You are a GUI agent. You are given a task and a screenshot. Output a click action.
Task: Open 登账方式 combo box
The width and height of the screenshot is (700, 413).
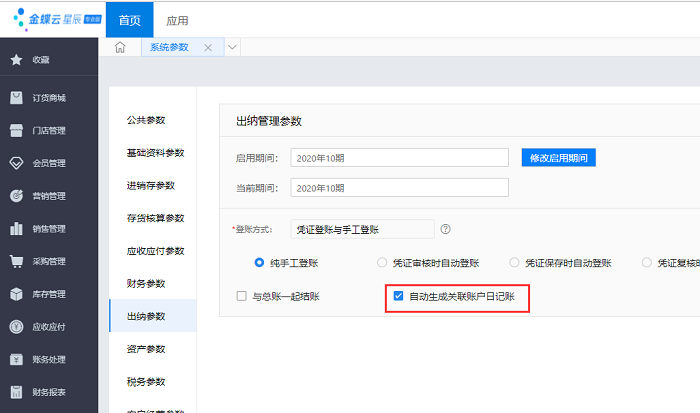click(362, 229)
